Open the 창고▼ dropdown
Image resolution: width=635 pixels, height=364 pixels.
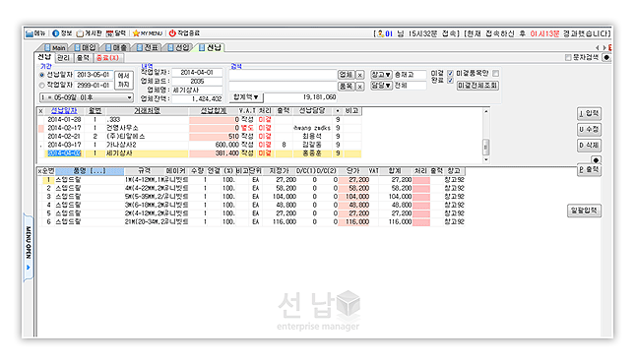tap(381, 75)
